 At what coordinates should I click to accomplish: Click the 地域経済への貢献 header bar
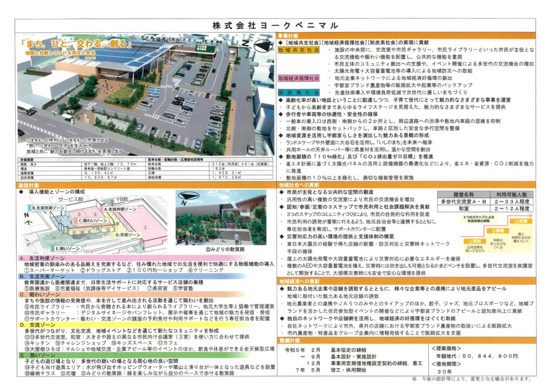click(406, 282)
